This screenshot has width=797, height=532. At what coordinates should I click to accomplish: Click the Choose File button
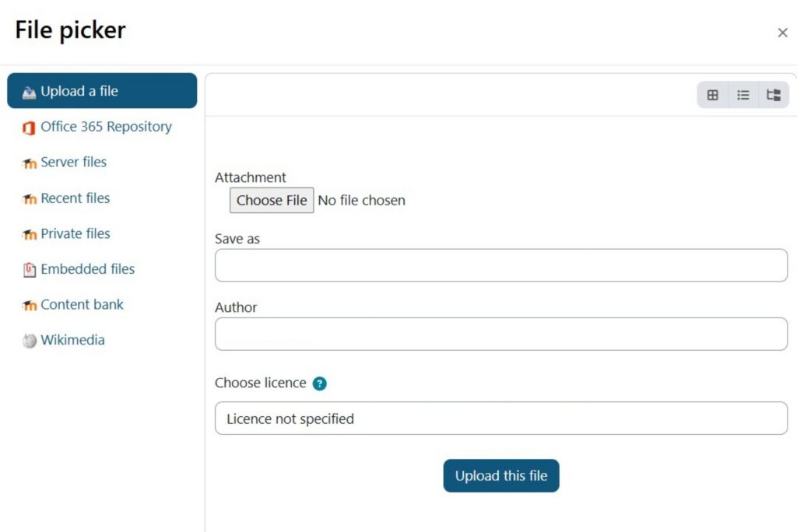271,200
